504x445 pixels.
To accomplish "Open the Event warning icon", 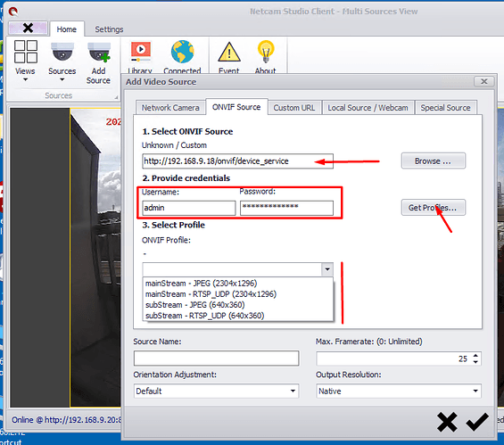I will point(229,52).
